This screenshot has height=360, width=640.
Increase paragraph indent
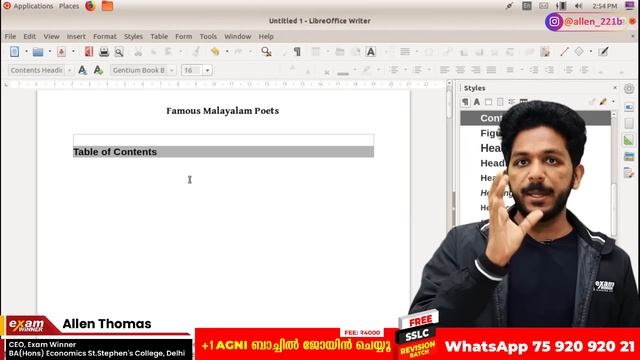[x=534, y=70]
